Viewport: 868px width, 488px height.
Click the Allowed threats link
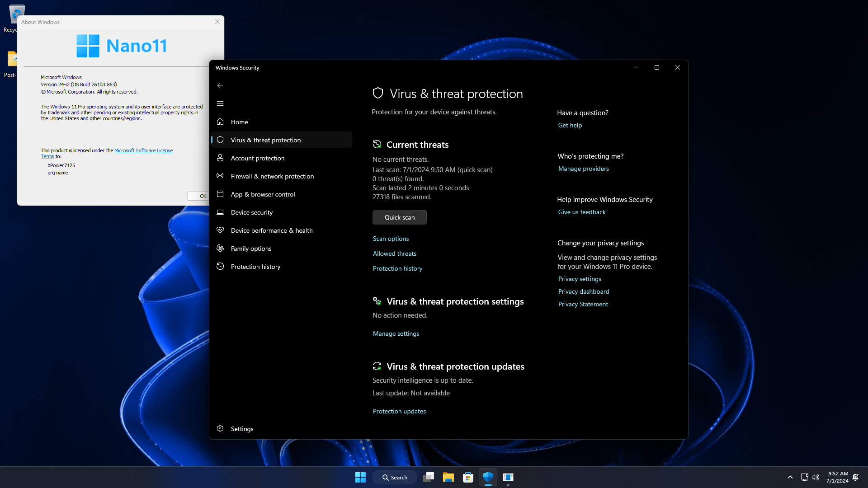[x=394, y=253]
